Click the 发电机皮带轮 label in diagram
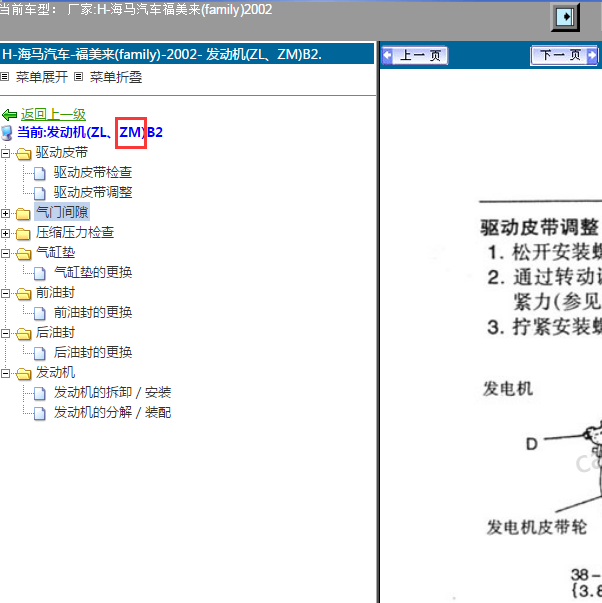The width and height of the screenshot is (602, 603). pyautogui.click(x=537, y=527)
